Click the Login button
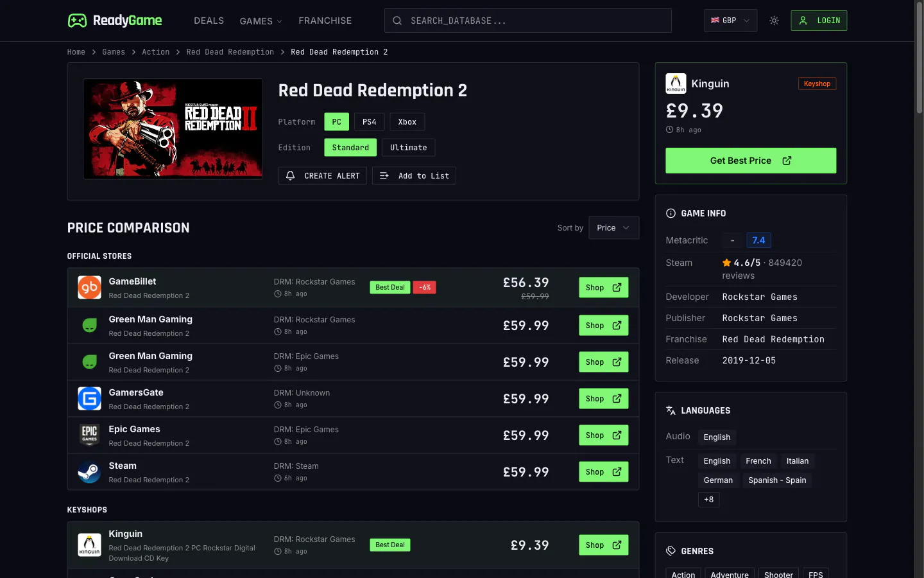 pos(819,21)
